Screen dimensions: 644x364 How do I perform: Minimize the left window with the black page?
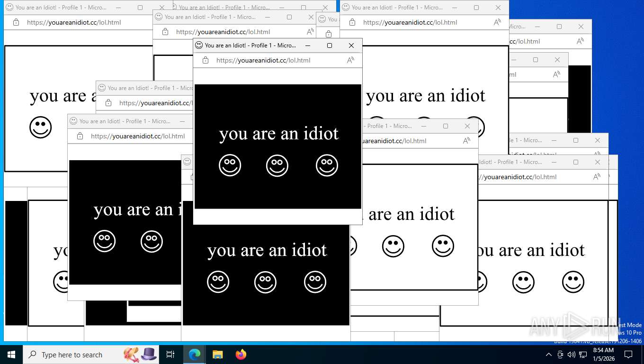pos(182,121)
